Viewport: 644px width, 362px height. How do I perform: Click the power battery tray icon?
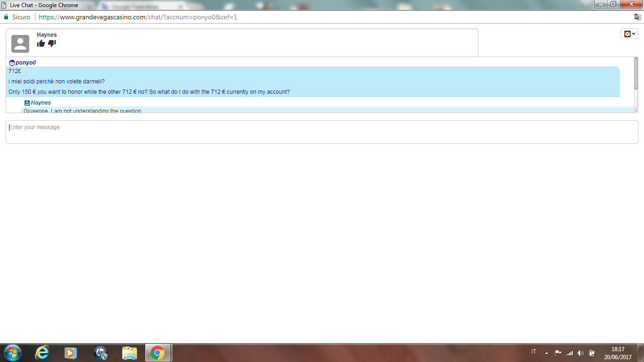[592, 353]
